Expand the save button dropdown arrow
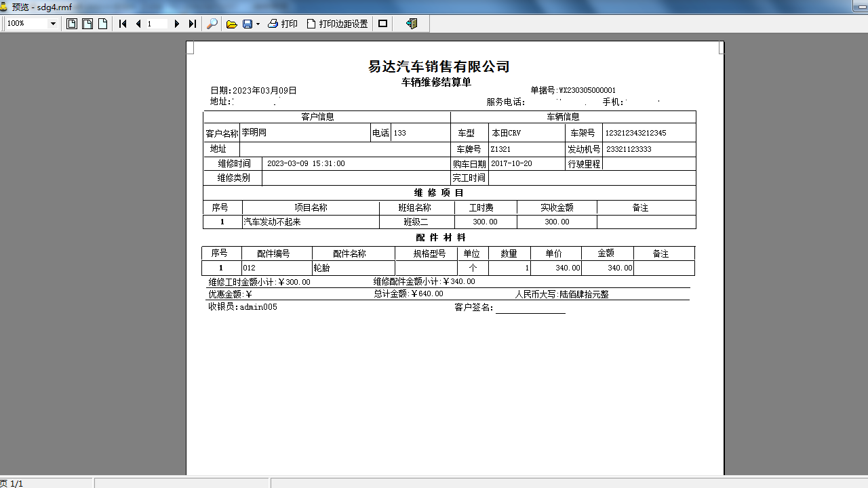Image resolution: width=868 pixels, height=488 pixels. (x=258, y=24)
